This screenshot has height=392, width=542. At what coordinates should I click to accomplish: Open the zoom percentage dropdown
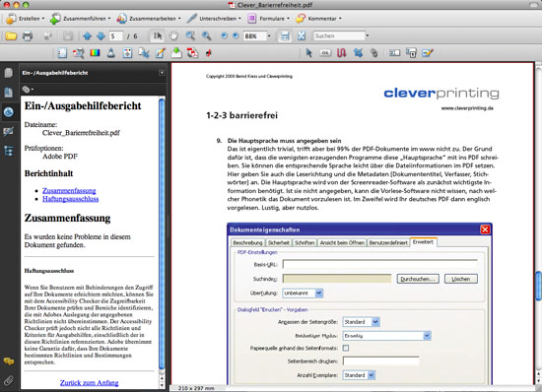[269, 35]
